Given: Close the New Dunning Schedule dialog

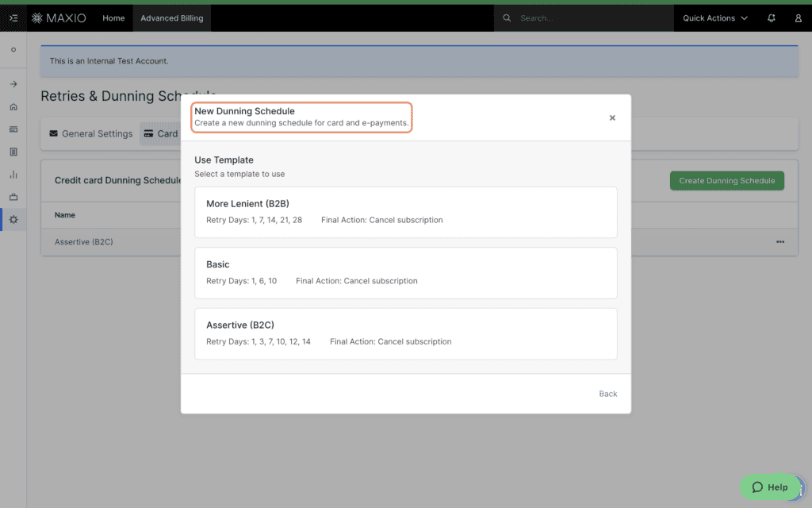Looking at the screenshot, I should 612,117.
